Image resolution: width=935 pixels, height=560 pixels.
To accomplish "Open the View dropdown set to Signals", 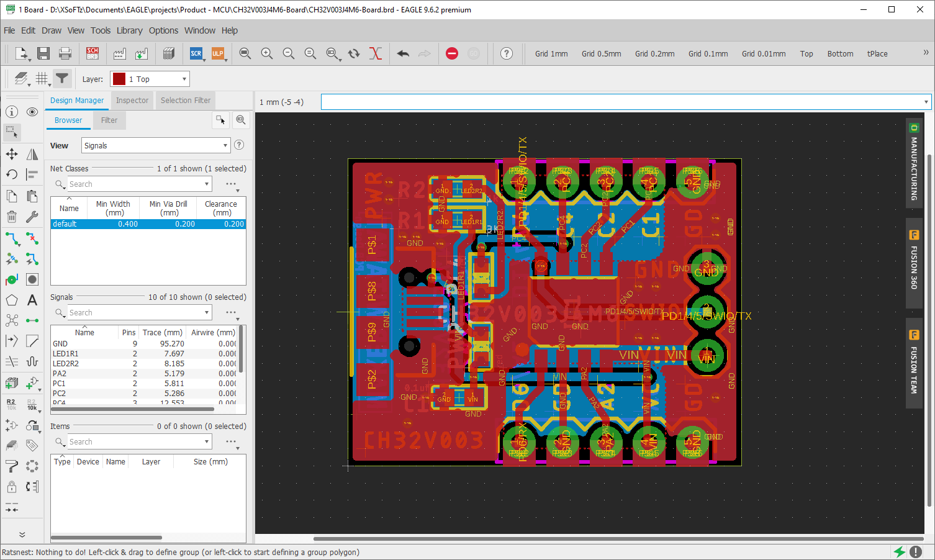I will point(156,145).
